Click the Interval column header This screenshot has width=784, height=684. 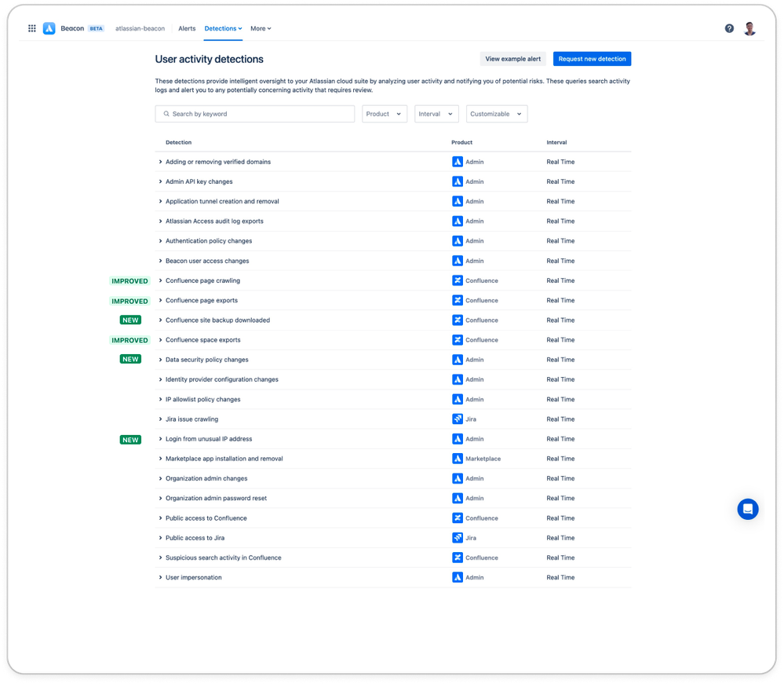(556, 143)
